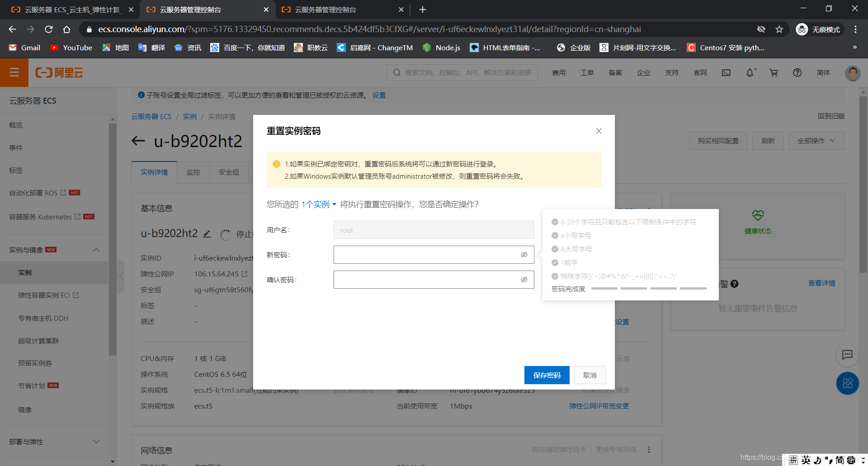Show password in the 新密码 field

[x=524, y=255]
